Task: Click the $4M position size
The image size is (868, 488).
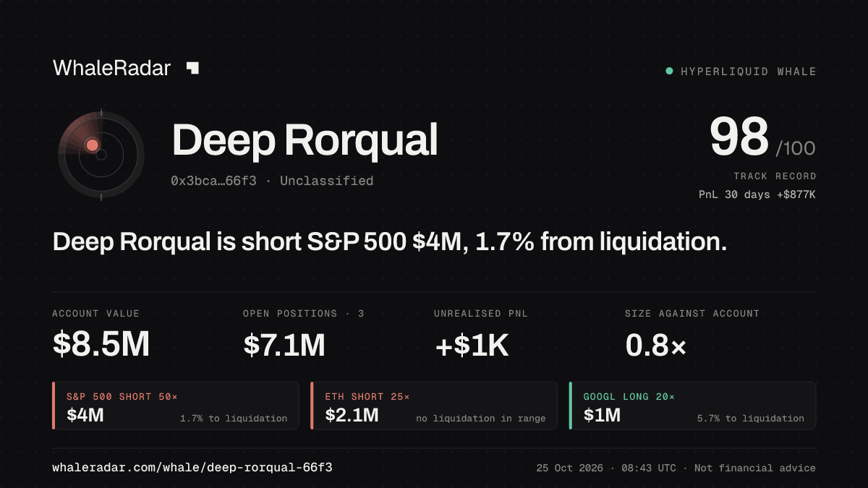Action: point(85,415)
